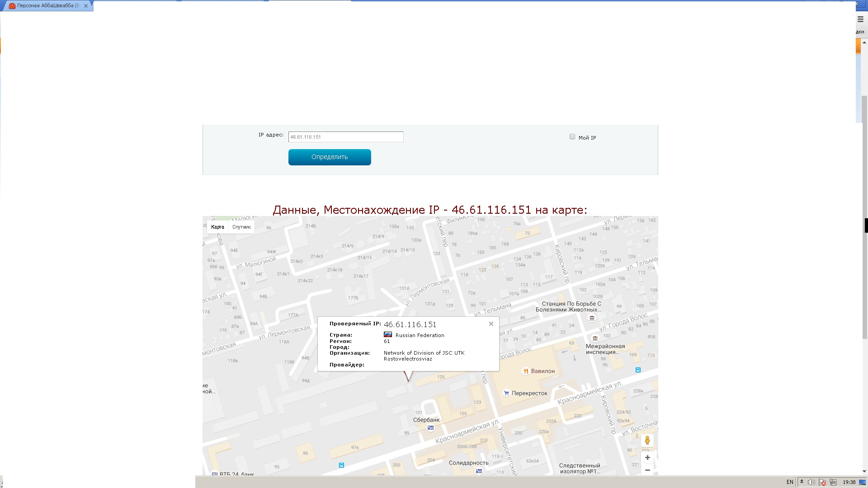Switch map to Карта view
The height and width of the screenshot is (488, 868).
pos(217,227)
